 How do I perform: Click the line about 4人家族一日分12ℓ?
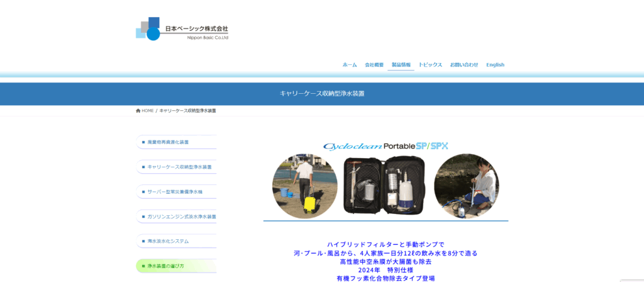(386, 253)
